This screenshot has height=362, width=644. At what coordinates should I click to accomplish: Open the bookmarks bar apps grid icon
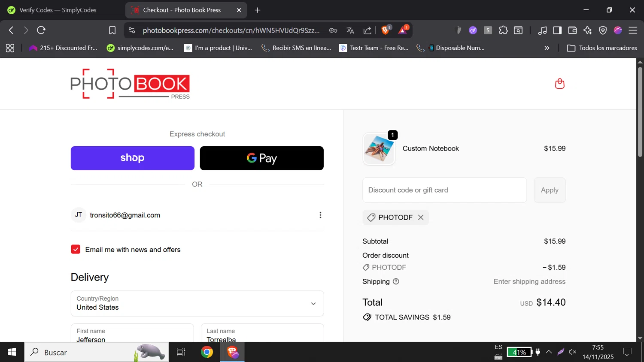click(10, 48)
